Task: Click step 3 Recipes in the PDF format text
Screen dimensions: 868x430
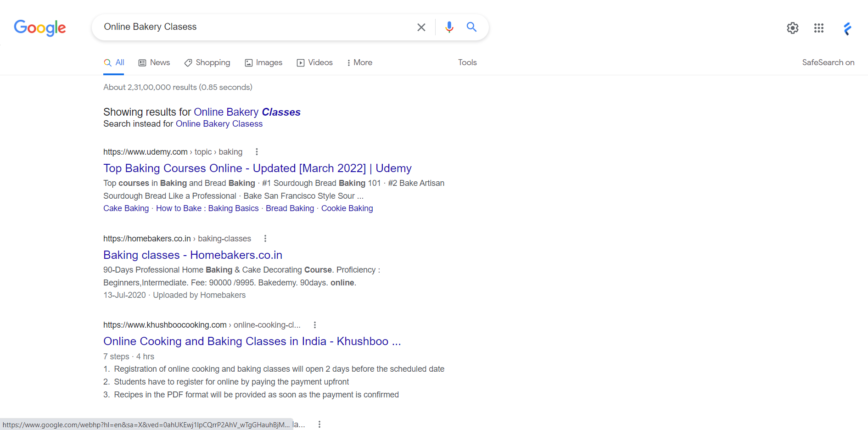Action: tap(256, 395)
